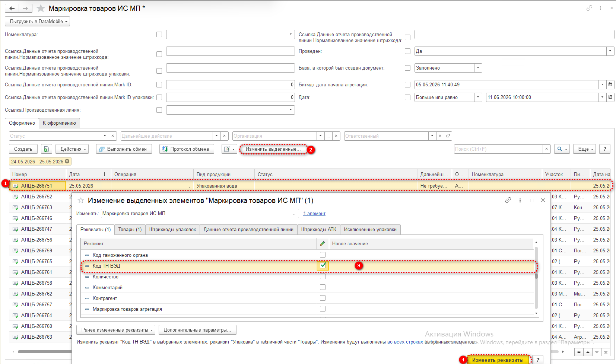Image resolution: width=616 pixels, height=364 pixels.
Task: Open the Выгрузить в DataMobile dropdown
Action: 38,22
